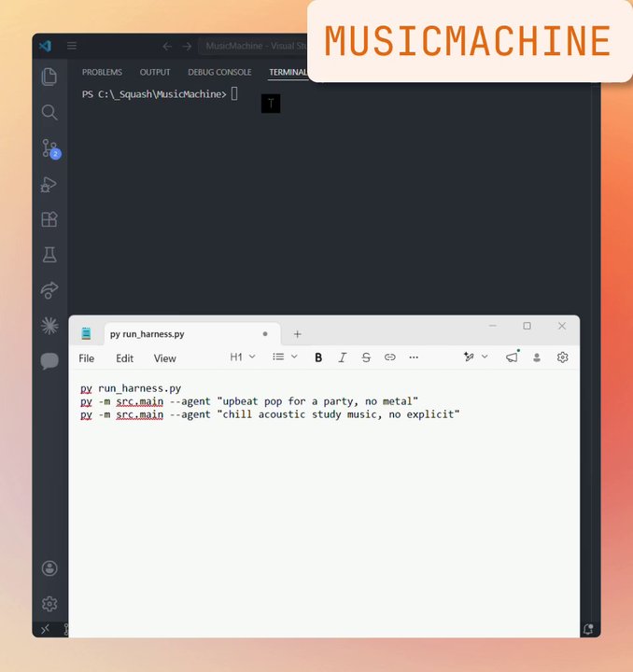The width and height of the screenshot is (633, 672).
Task: Toggle strikethrough formatting in Notepad
Action: [366, 357]
